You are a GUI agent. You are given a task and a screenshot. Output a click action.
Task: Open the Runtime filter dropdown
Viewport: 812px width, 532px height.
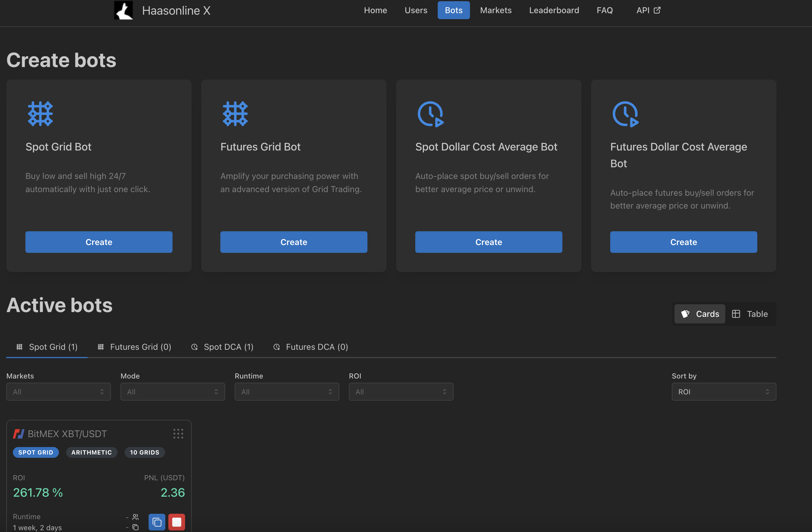click(x=287, y=392)
